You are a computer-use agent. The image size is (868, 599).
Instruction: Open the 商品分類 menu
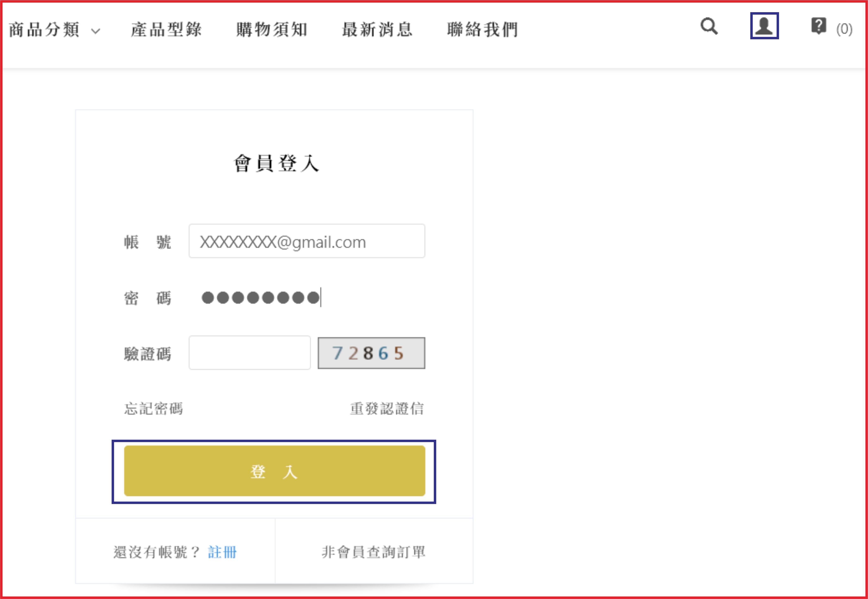coord(44,29)
